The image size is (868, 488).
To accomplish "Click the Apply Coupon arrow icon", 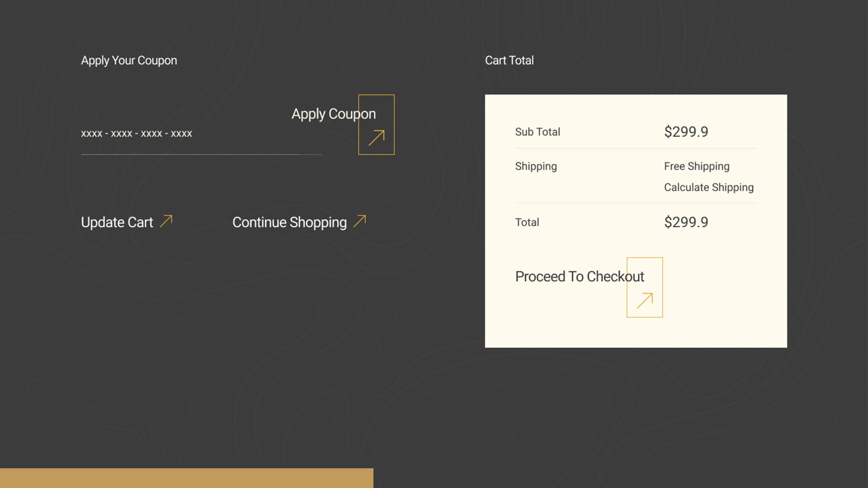I will coord(376,138).
